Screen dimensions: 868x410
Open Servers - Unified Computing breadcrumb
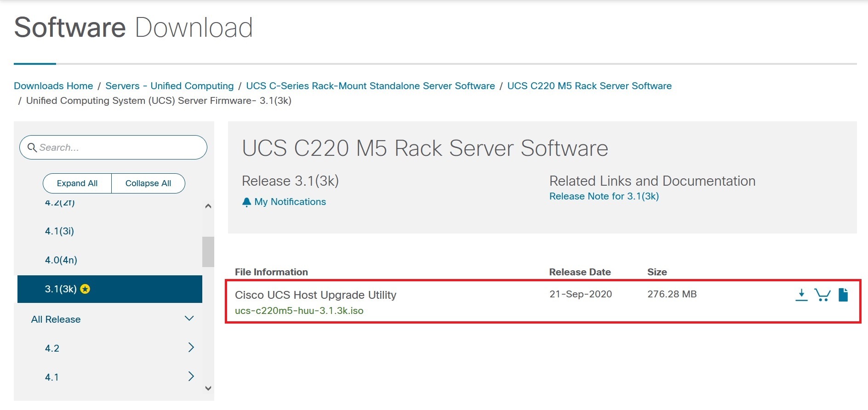pyautogui.click(x=170, y=86)
